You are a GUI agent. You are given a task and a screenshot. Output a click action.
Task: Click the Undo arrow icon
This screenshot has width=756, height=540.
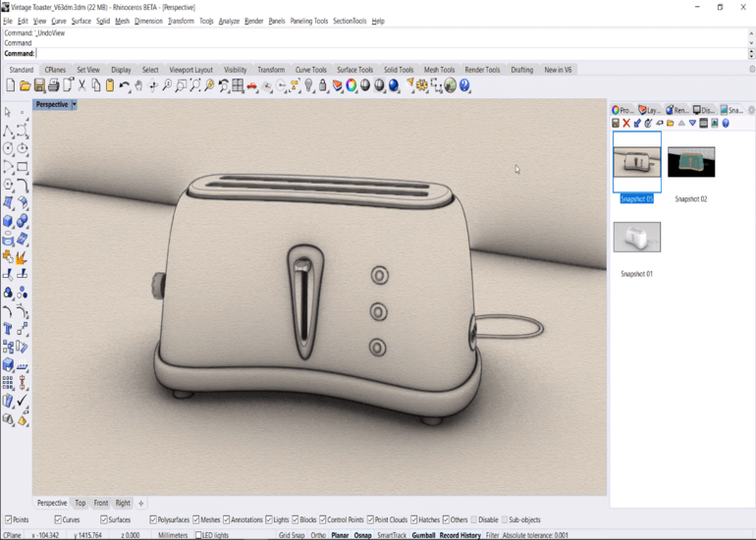(125, 86)
